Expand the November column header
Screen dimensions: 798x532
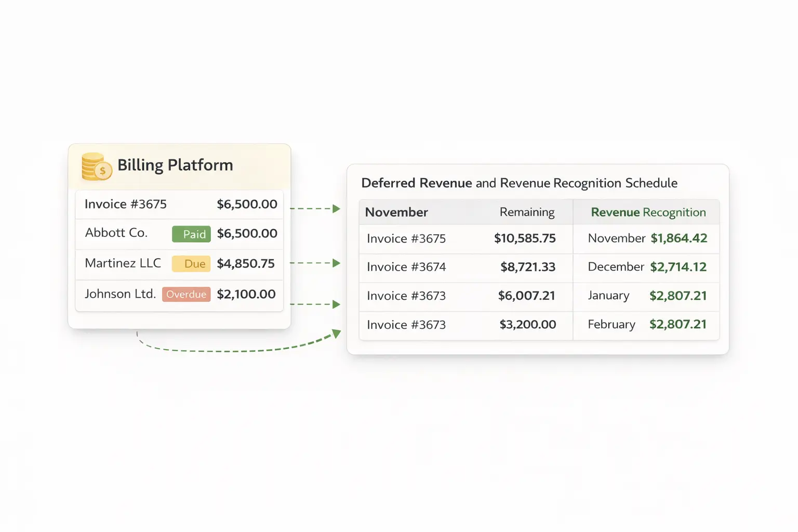click(396, 212)
